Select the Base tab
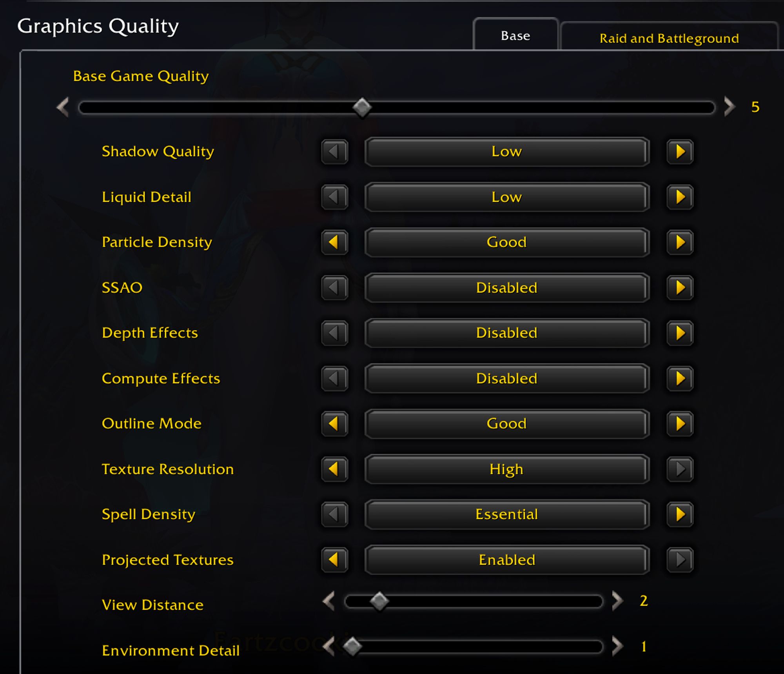The image size is (784, 674). click(515, 36)
